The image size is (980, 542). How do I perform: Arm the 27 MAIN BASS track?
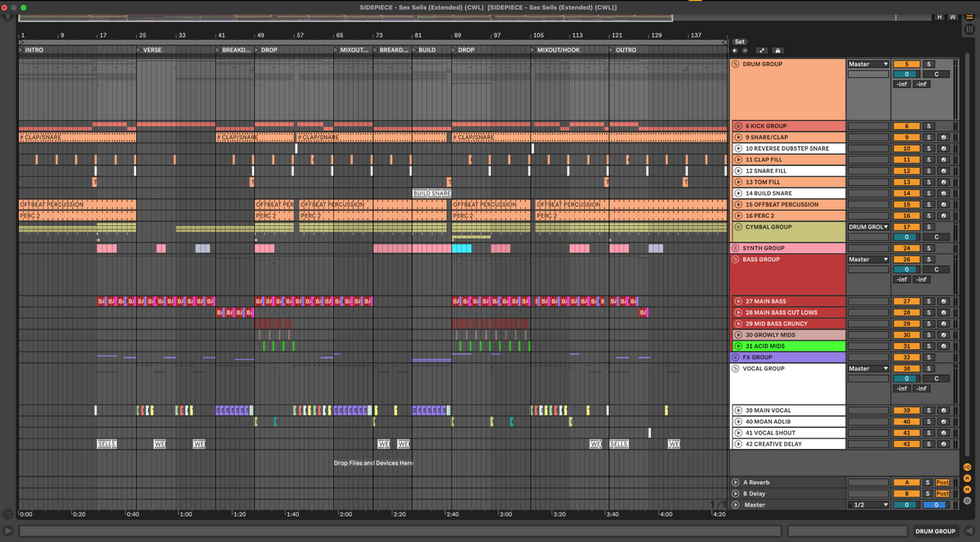click(x=942, y=301)
